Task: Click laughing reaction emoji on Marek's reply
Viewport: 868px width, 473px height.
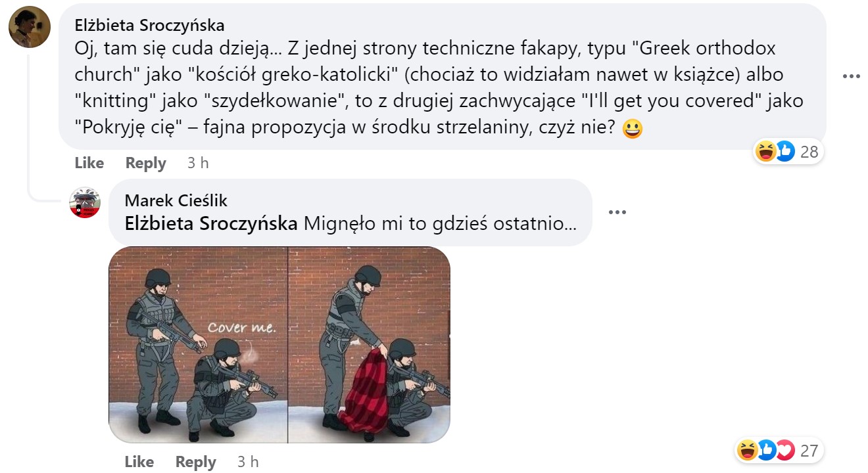Action: (748, 451)
